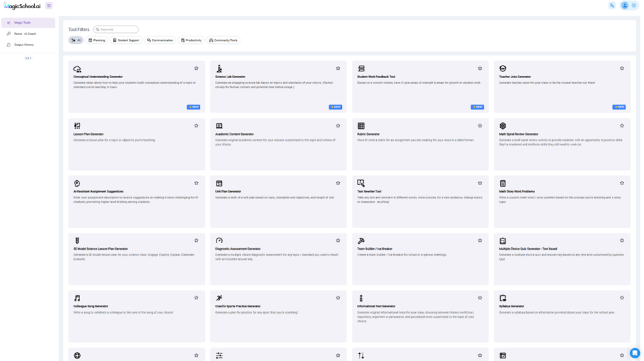Star the Math Story Word Problems card
This screenshot has height=361, width=644.
click(622, 183)
